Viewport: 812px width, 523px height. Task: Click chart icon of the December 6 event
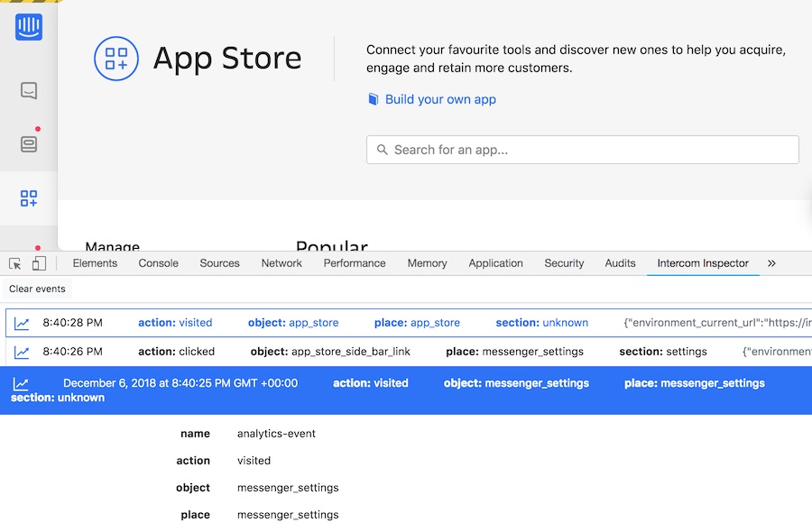pos(21,384)
